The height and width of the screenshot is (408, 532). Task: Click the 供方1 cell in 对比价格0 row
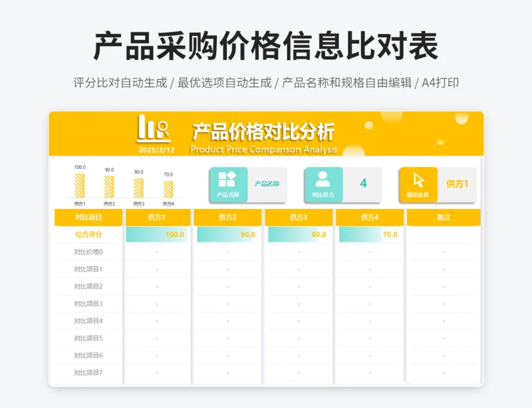pos(157,252)
